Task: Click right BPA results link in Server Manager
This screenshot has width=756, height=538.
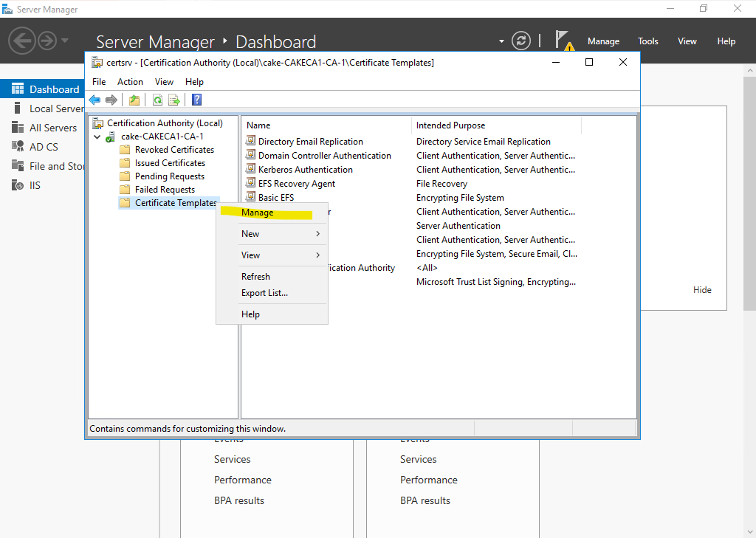Action: click(425, 501)
